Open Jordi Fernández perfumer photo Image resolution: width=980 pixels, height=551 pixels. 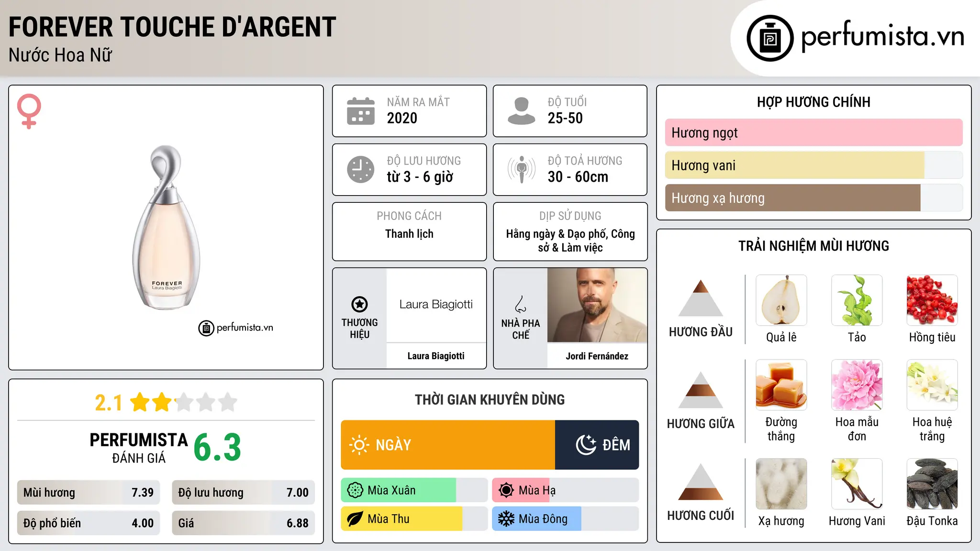coord(597,305)
